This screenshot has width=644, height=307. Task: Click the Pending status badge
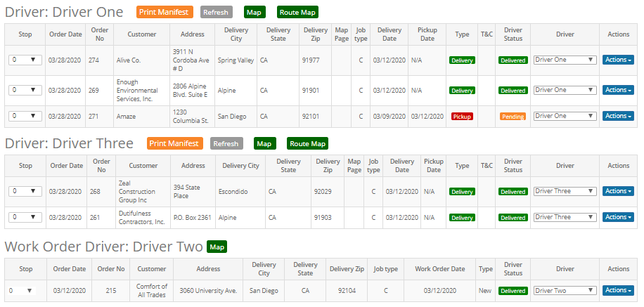[513, 117]
